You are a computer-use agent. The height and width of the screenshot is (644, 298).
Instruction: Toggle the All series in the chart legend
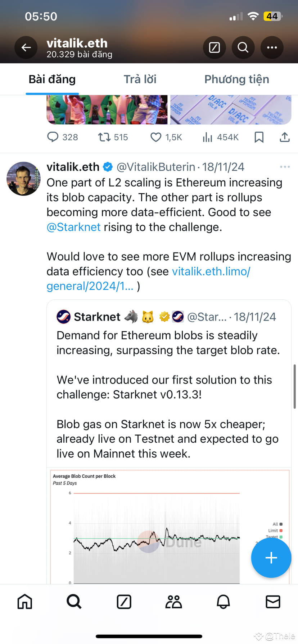tap(276, 524)
